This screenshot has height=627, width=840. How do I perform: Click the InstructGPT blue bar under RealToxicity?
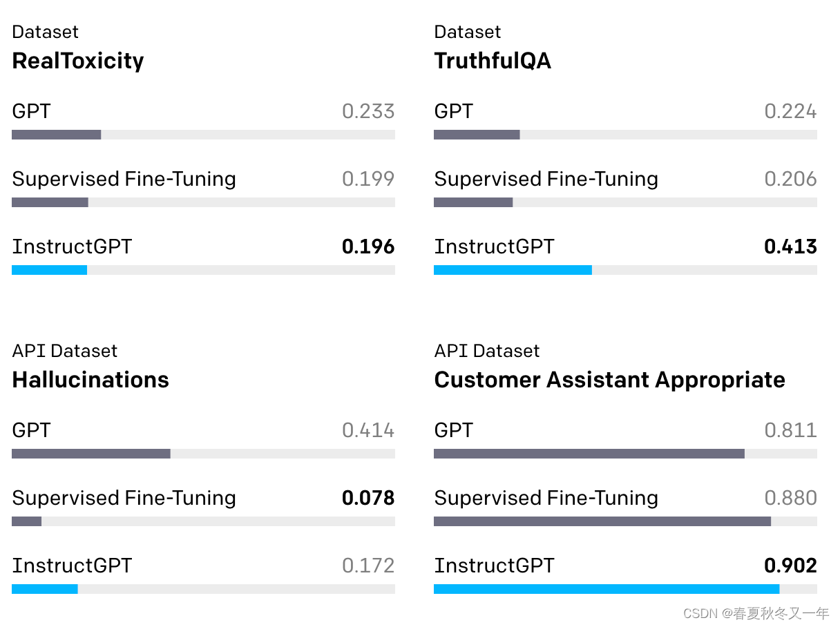click(x=50, y=270)
